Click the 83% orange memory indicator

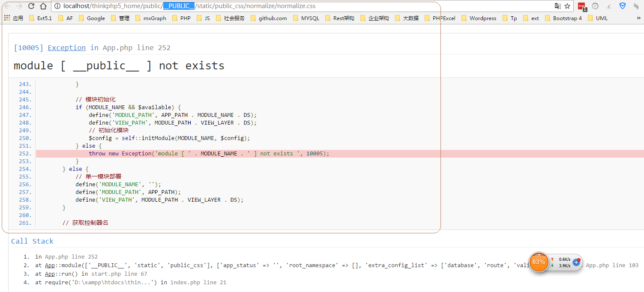[539, 262]
